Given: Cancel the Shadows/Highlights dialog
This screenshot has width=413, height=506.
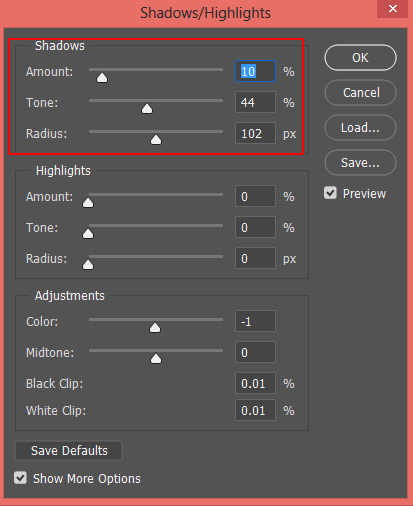Looking at the screenshot, I should [360, 93].
